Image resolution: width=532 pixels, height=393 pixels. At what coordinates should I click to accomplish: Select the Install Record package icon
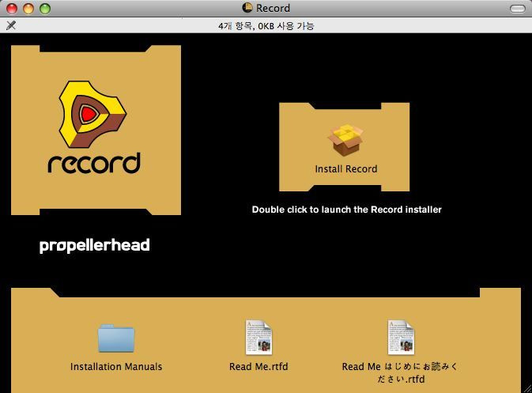click(345, 140)
